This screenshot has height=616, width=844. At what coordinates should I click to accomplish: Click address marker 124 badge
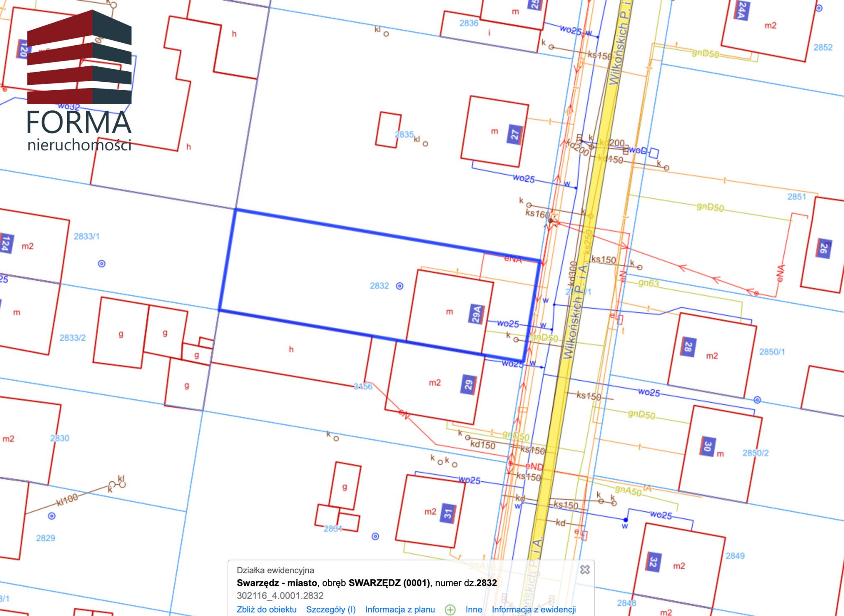pos(6,243)
